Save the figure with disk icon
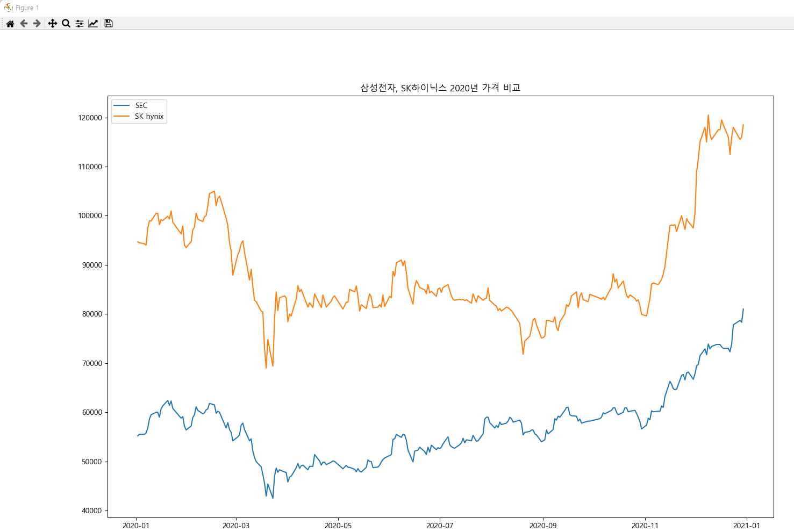794x532 pixels. [x=109, y=23]
